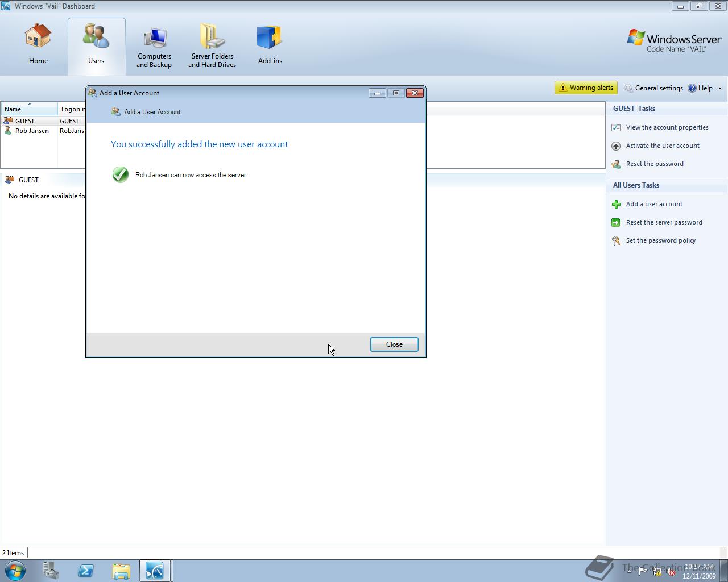Sort by the Name column header
Screen dimensions: 728x582
tap(29, 109)
